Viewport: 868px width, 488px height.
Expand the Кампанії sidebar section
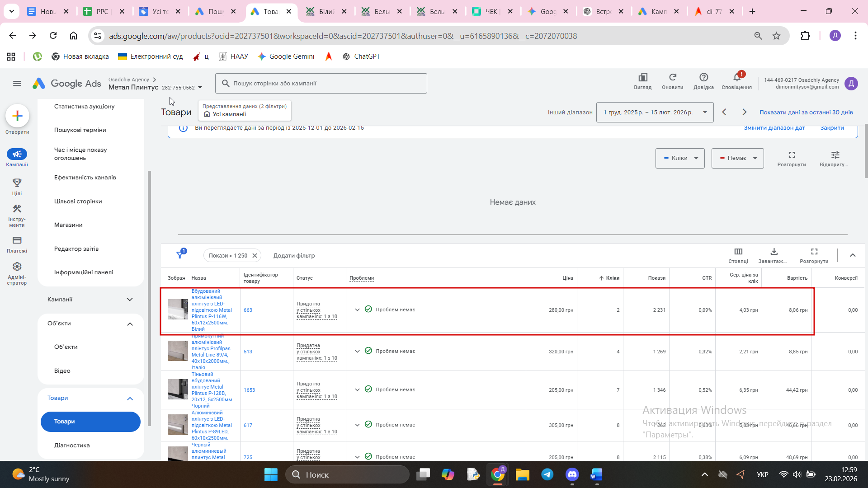pos(130,300)
